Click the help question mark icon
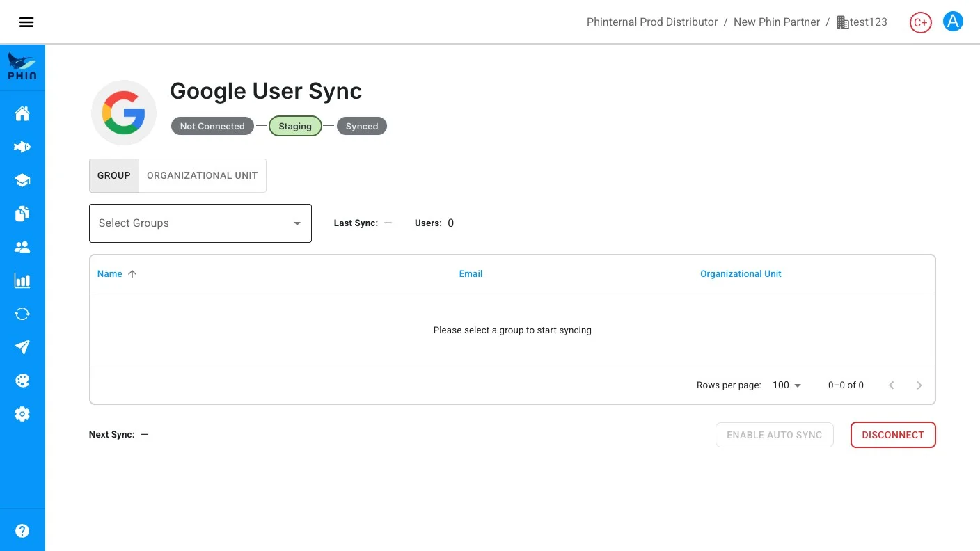980x551 pixels. click(x=22, y=531)
